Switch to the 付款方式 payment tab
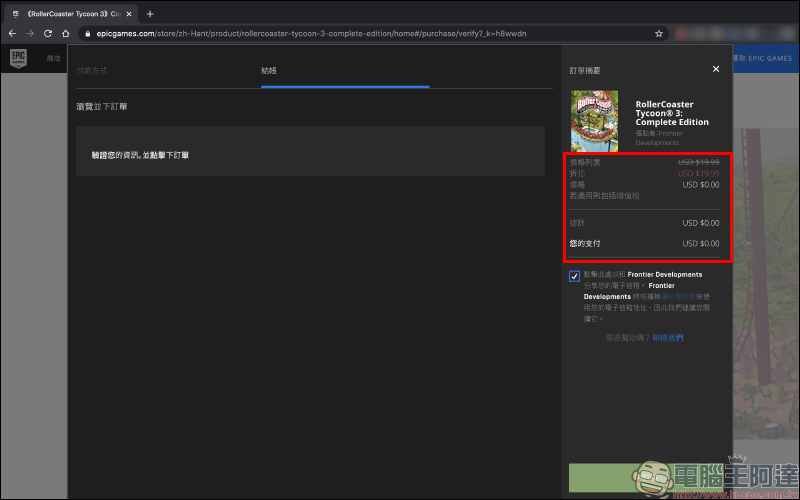 coord(92,70)
